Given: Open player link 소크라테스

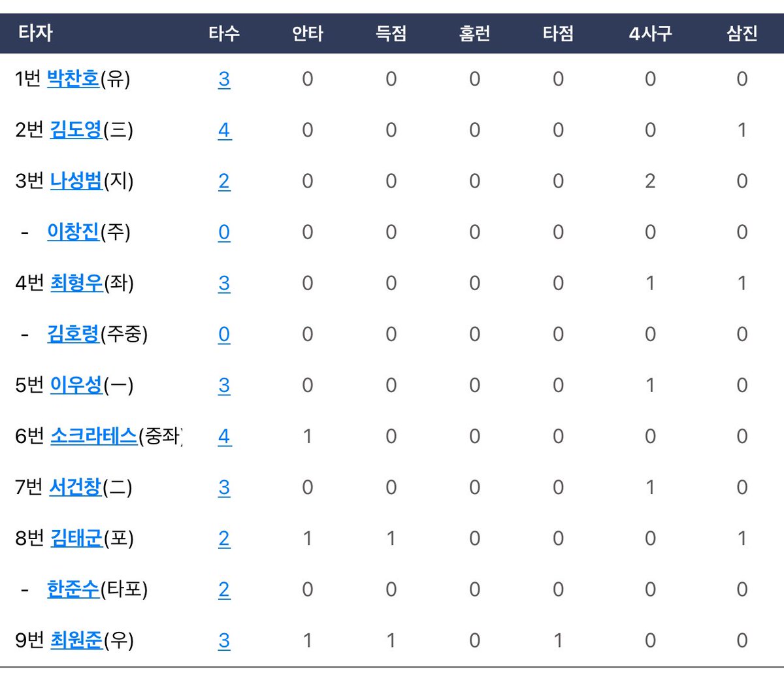Looking at the screenshot, I should coord(94,437).
